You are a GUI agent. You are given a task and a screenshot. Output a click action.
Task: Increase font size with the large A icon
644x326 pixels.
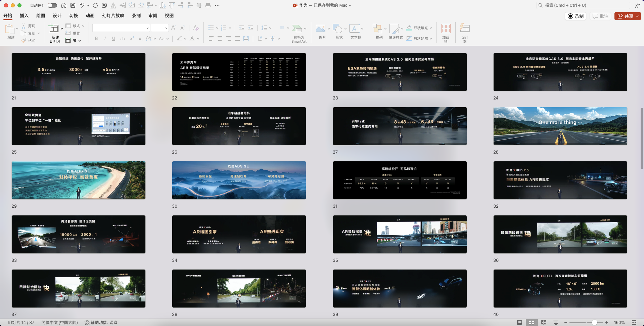174,28
